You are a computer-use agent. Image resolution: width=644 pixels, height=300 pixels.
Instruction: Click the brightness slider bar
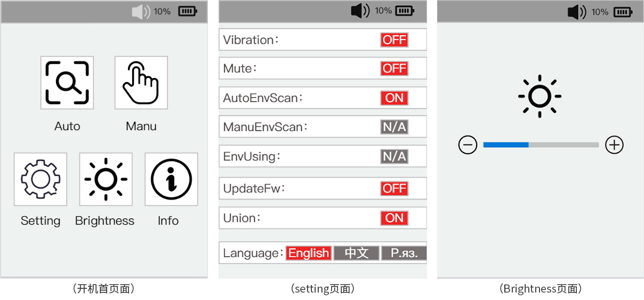pos(541,145)
